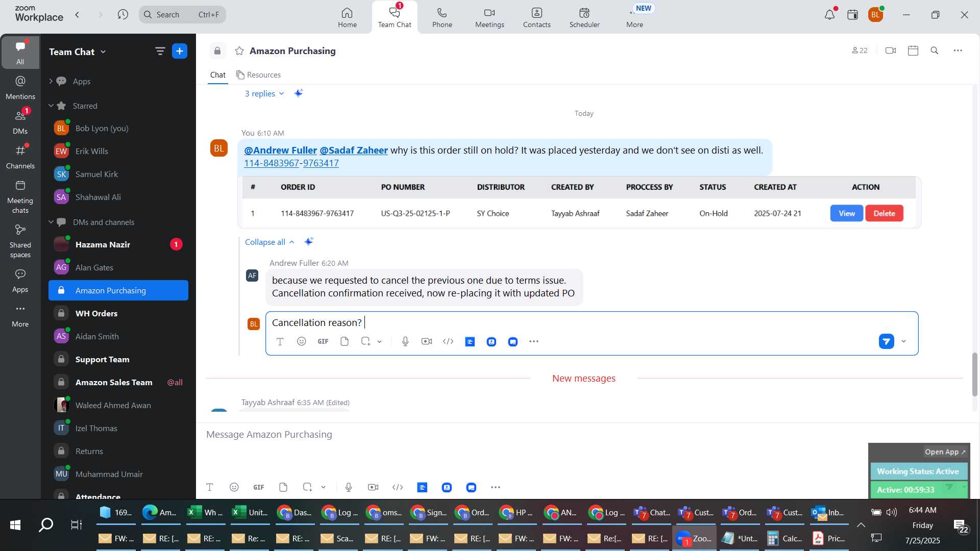Open the Resources tab
980x551 pixels.
coord(259,75)
